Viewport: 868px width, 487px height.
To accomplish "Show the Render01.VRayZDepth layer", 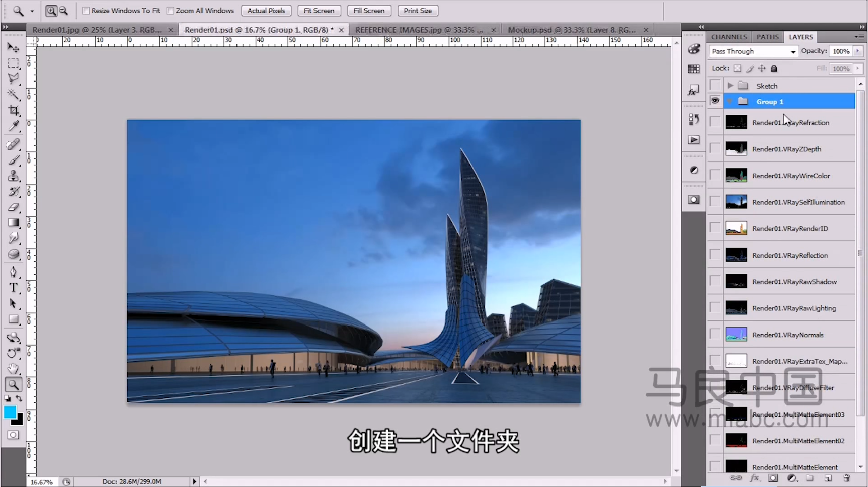I will (x=715, y=149).
